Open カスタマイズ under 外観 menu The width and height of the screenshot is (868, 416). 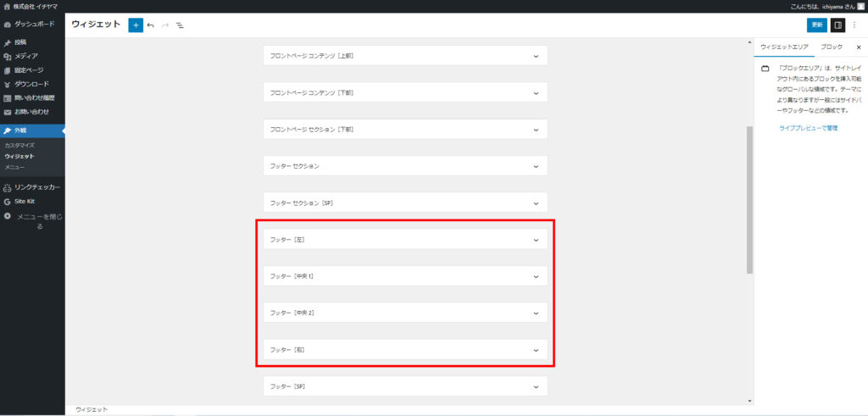click(19, 146)
